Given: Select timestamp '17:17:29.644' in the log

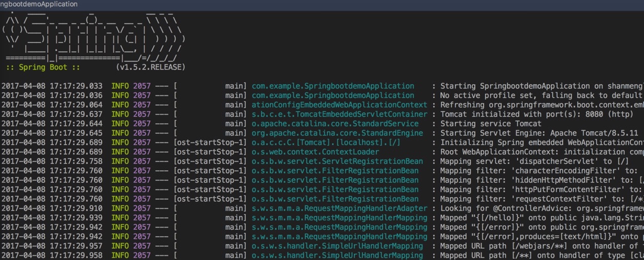Looking at the screenshot, I should 76,124.
